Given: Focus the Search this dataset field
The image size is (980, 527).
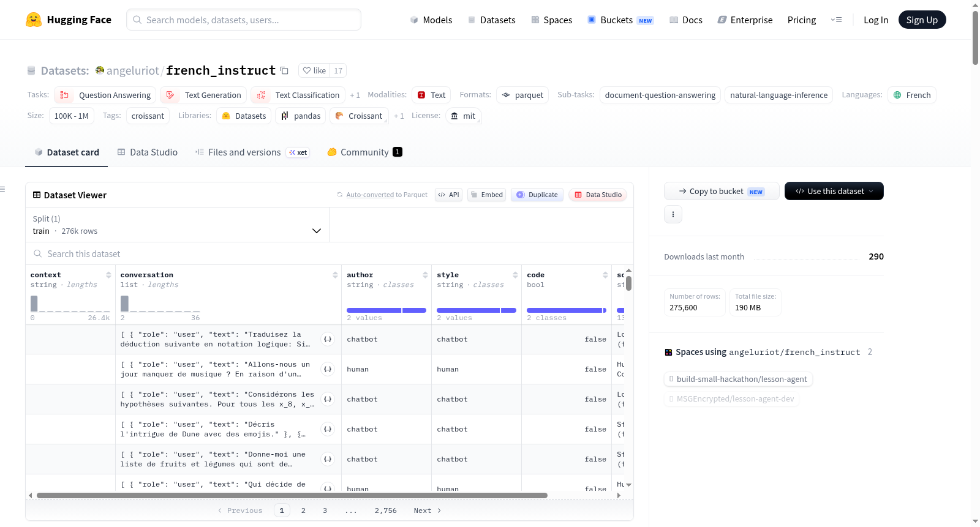Looking at the screenshot, I should click(330, 253).
